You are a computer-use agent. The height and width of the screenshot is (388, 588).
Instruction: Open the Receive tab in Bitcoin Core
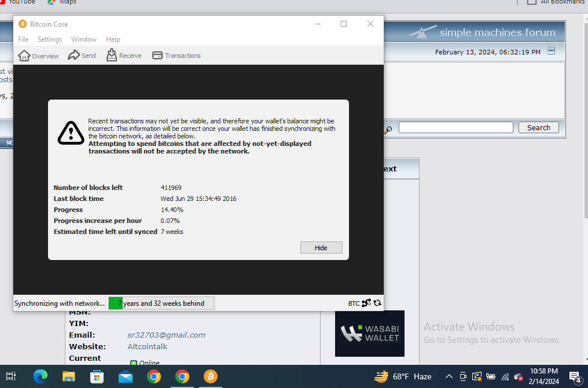(124, 56)
